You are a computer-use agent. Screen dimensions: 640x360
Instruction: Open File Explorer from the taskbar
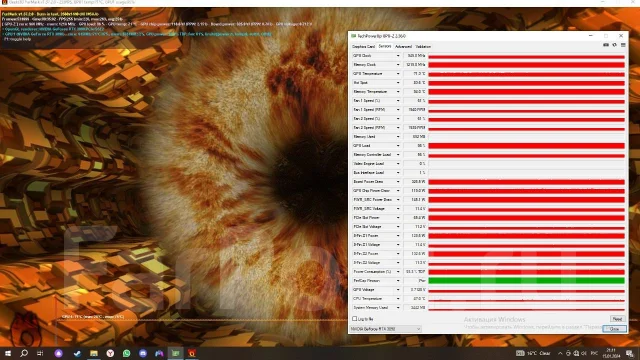coord(94,353)
